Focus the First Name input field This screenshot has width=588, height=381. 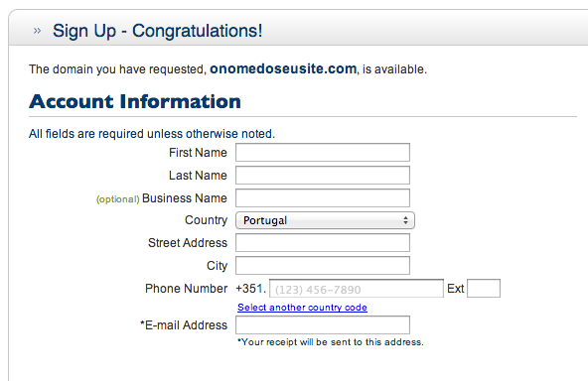[323, 153]
